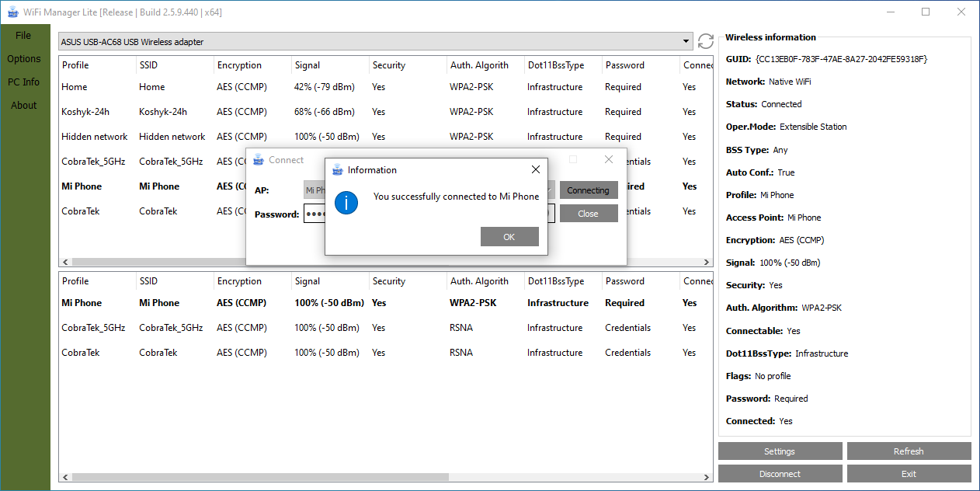This screenshot has height=491, width=980.
Task: Select CobraTek_5GHz row in bottom table
Action: [386, 328]
